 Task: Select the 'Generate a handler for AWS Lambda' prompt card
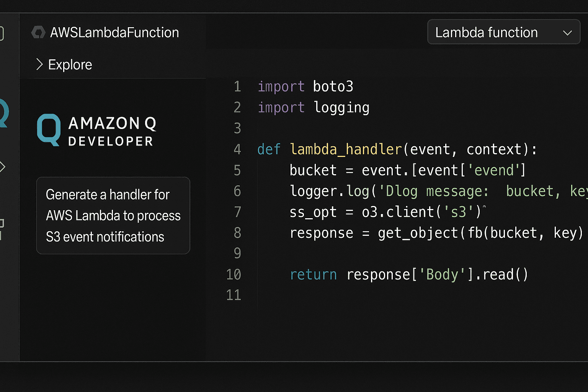(113, 216)
